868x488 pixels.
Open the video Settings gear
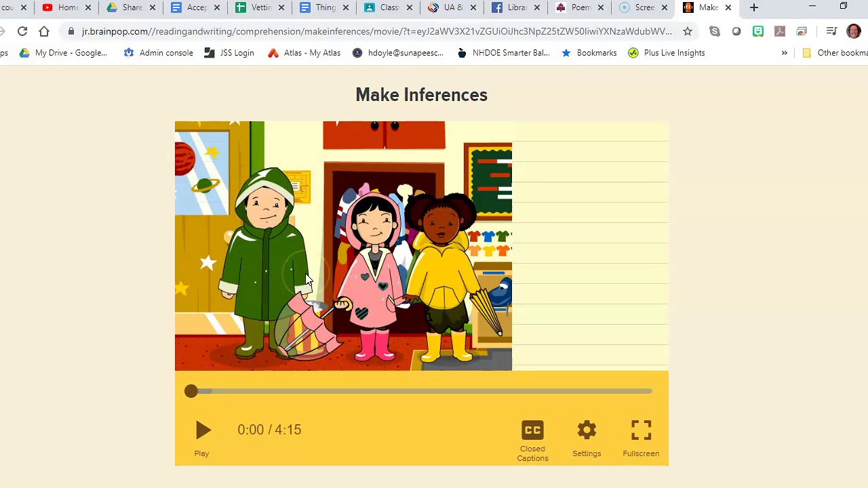click(x=587, y=430)
